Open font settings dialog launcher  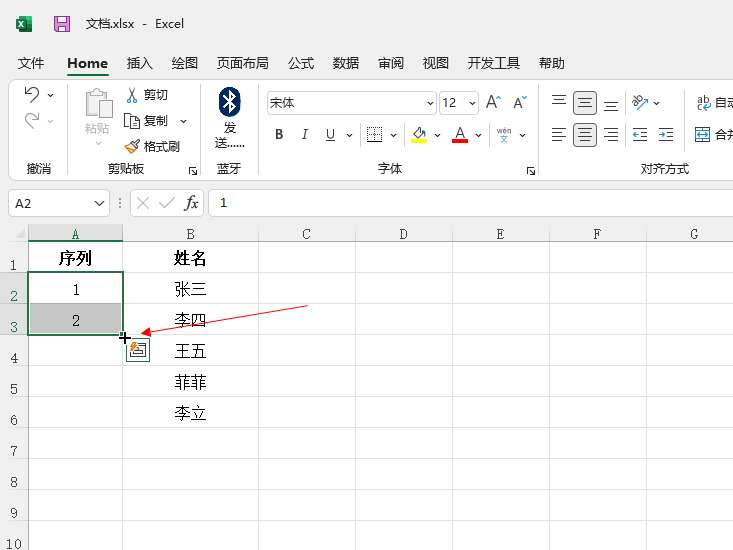pyautogui.click(x=531, y=171)
